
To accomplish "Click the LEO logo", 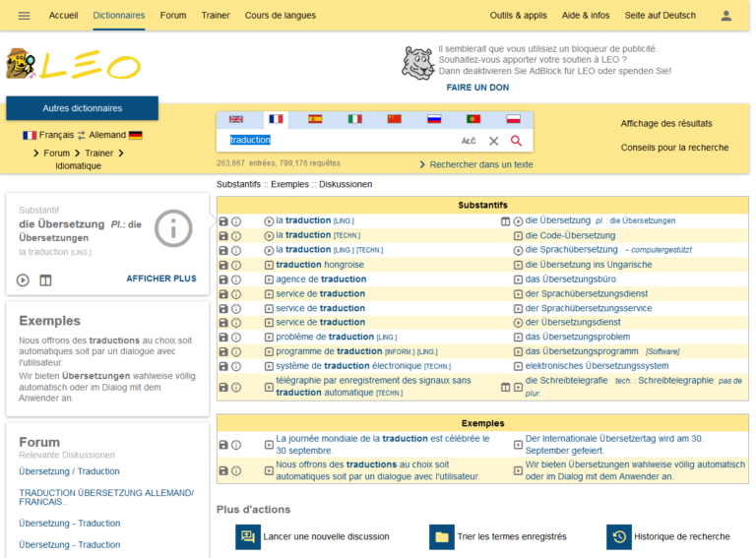I will (x=73, y=64).
